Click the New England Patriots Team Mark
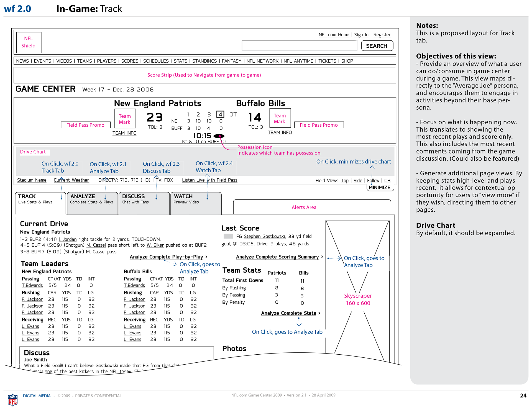Screen dimensions: 532x407 click(125, 119)
